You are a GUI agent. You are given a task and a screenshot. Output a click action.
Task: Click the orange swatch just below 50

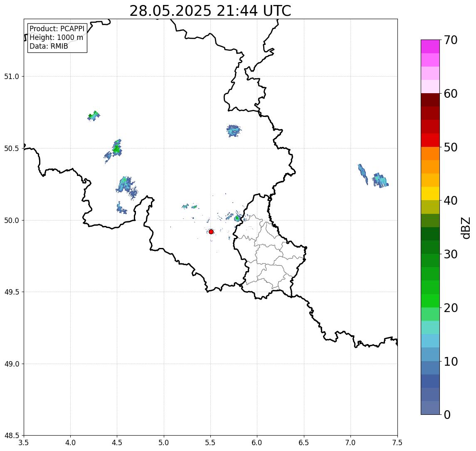tap(430, 154)
